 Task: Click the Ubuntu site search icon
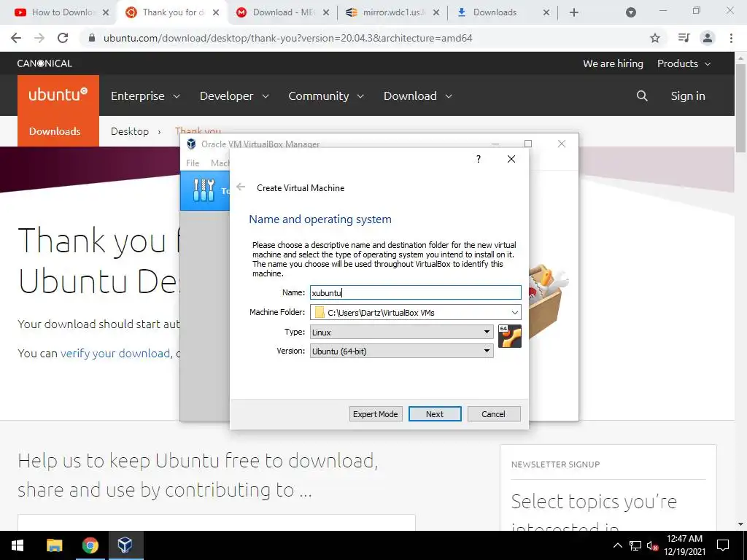click(642, 96)
